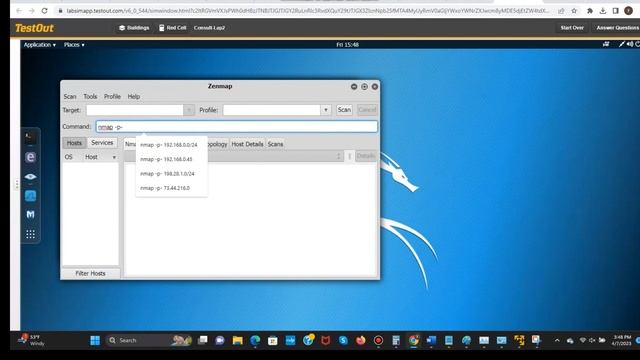The height and width of the screenshot is (360, 640).
Task: Open the Host column sort dropdown
Action: coord(114,157)
